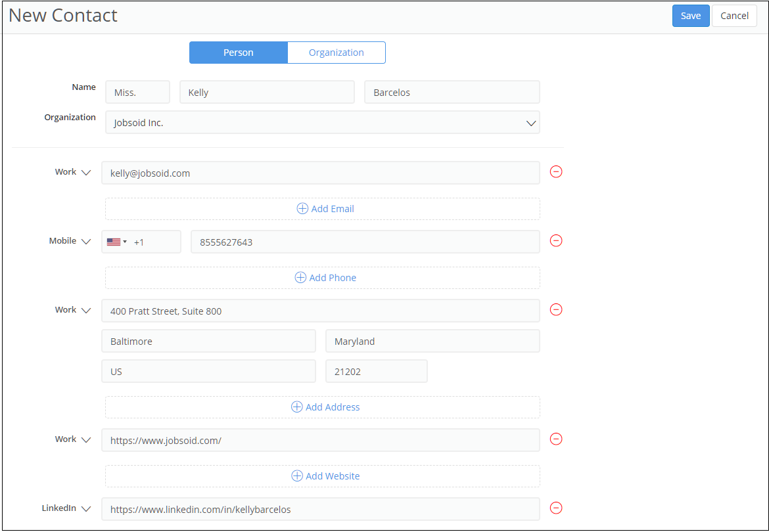Click the first name field containing Kelly
The height and width of the screenshot is (532, 769).
coord(266,93)
